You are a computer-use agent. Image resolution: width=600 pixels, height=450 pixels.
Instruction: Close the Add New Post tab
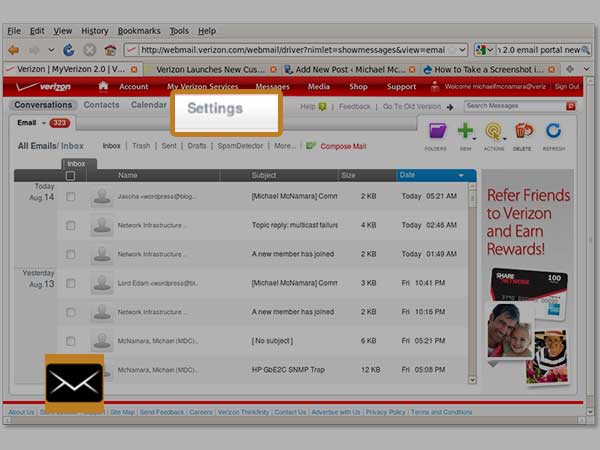412,69
